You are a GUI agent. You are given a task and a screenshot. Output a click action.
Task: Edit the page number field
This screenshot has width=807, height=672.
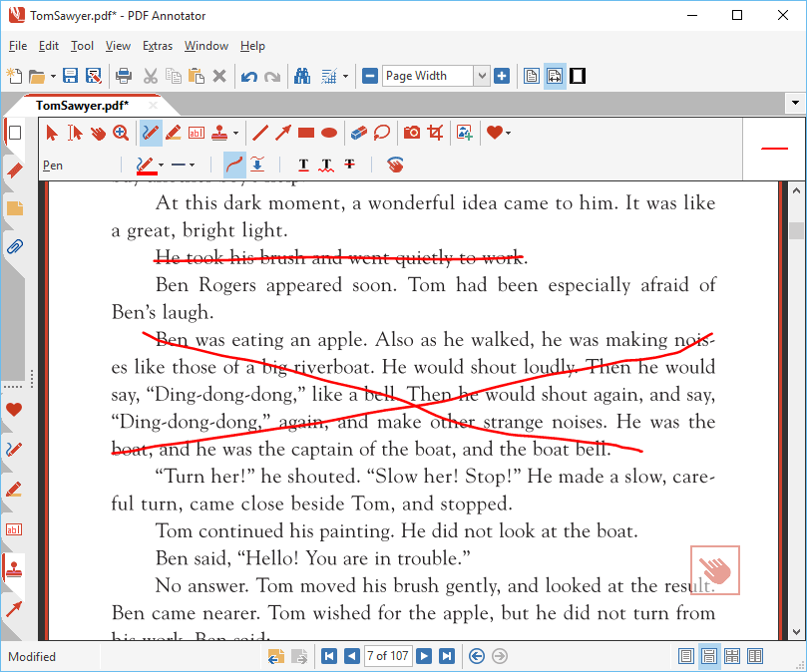388,656
